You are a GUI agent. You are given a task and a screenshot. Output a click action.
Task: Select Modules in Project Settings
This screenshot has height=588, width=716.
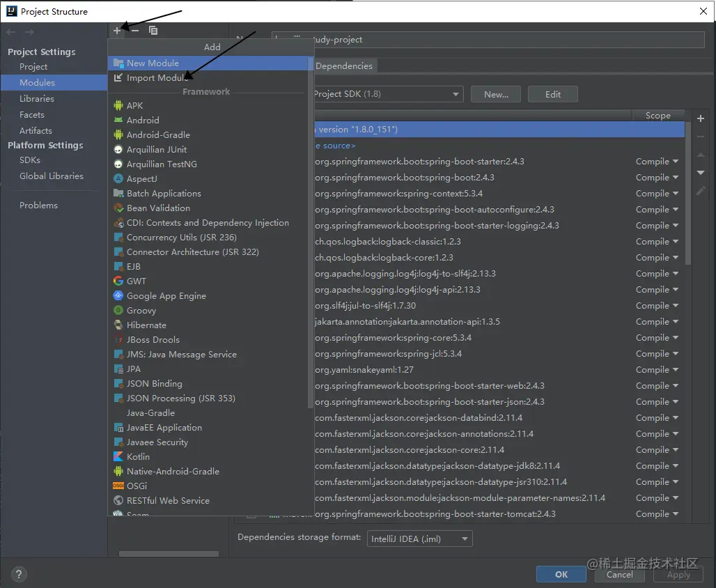click(54, 83)
